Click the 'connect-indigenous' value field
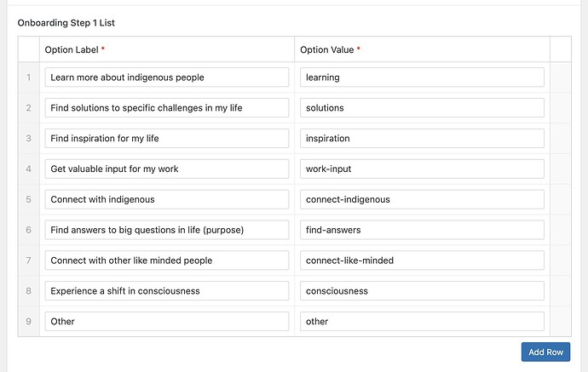Screen dimensions: 588x372 coord(422,199)
